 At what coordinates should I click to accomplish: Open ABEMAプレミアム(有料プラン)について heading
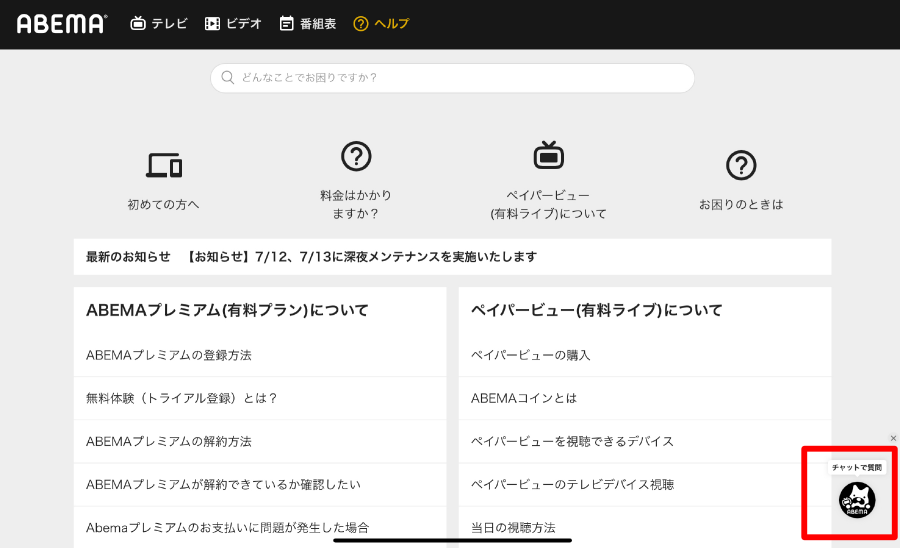point(227,310)
